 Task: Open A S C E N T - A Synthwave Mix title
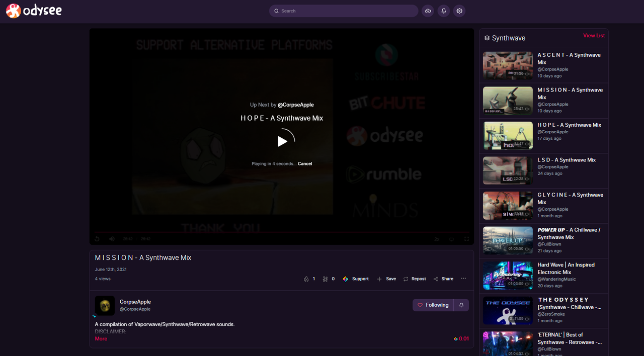point(569,59)
